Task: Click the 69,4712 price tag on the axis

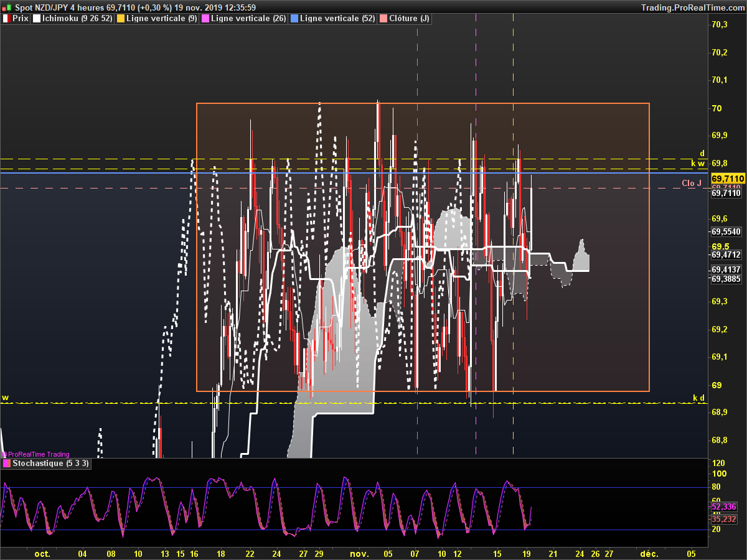Action: coord(726,254)
